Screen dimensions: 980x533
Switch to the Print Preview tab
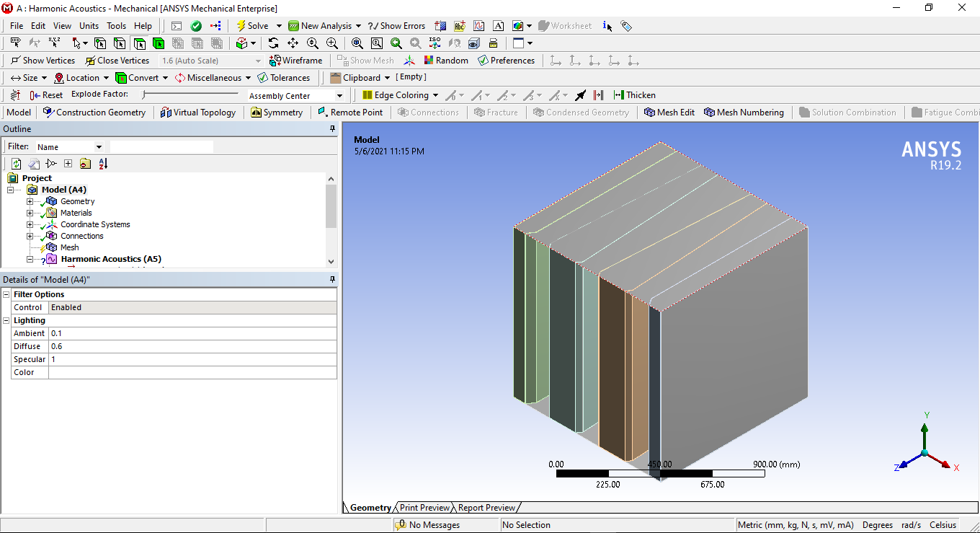point(424,507)
